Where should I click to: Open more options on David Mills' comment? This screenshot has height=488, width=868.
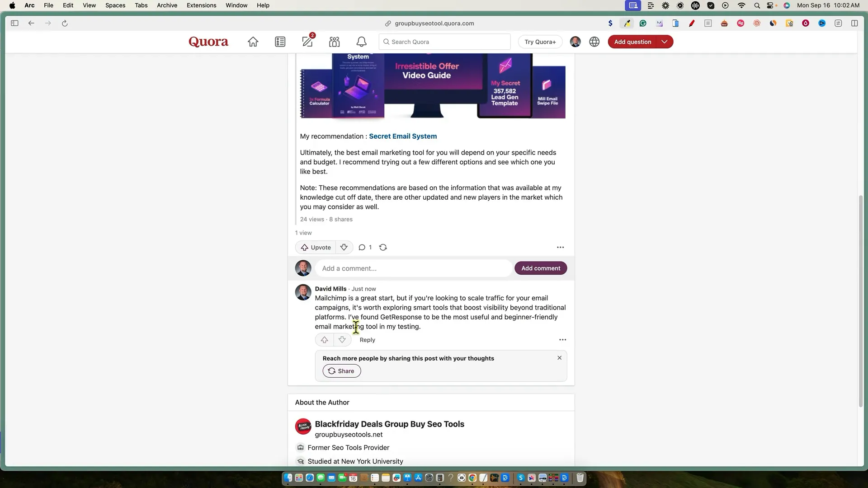pyautogui.click(x=562, y=340)
